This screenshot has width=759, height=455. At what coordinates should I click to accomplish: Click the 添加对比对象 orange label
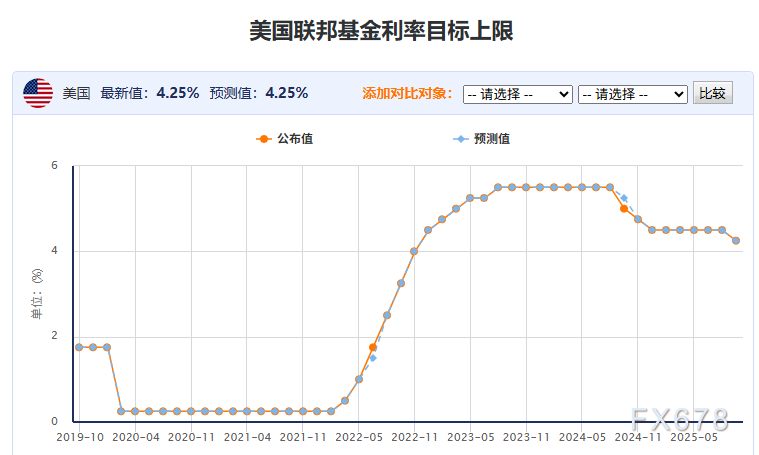click(x=409, y=93)
